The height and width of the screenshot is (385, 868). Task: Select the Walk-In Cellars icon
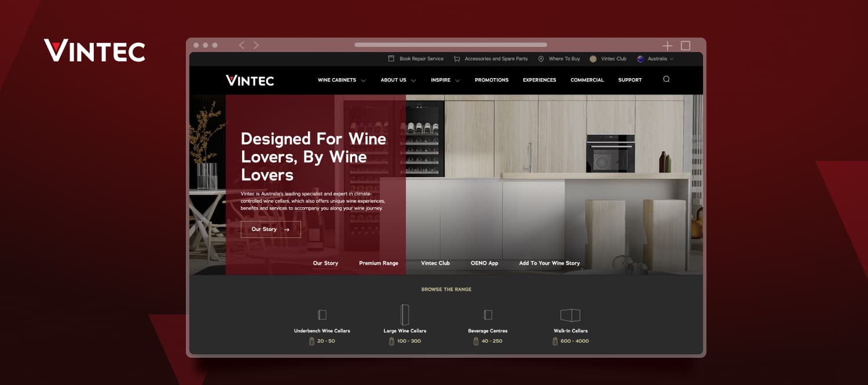coord(570,315)
